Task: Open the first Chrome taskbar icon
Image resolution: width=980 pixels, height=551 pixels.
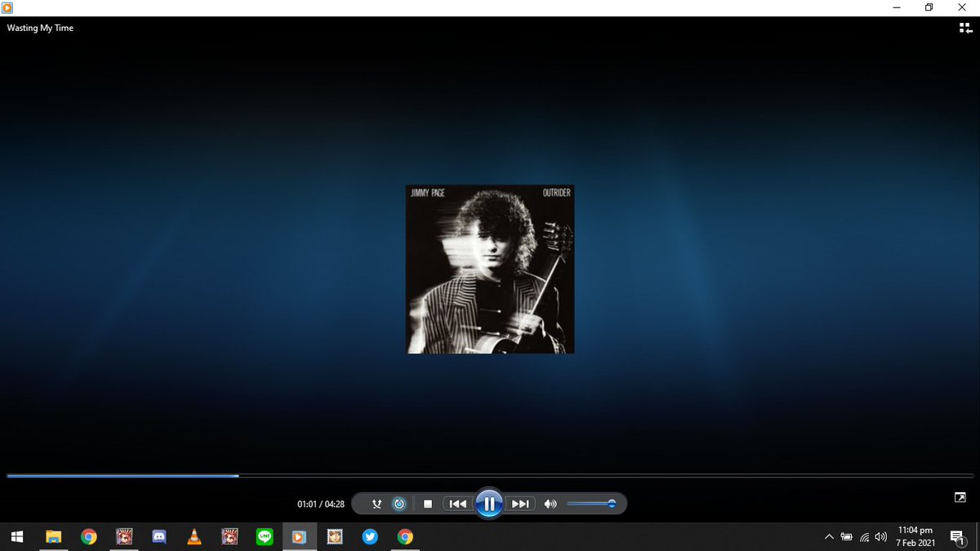Action: click(88, 536)
